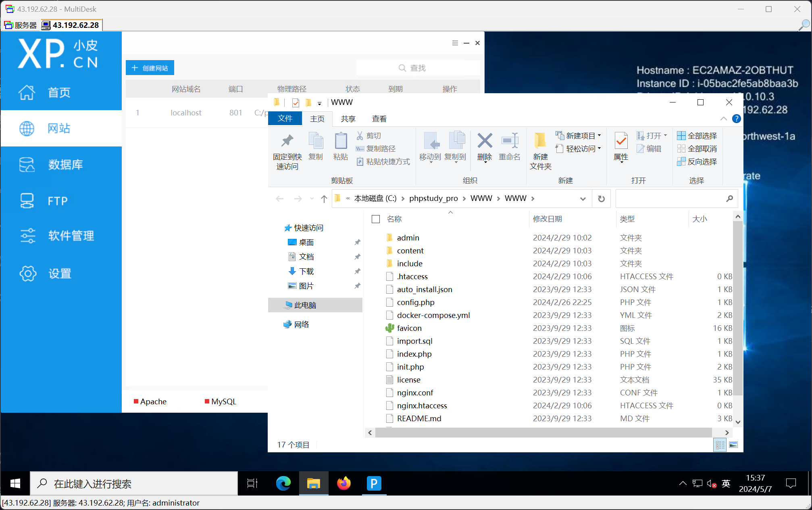Click 全部选择 in ribbon

coord(697,136)
